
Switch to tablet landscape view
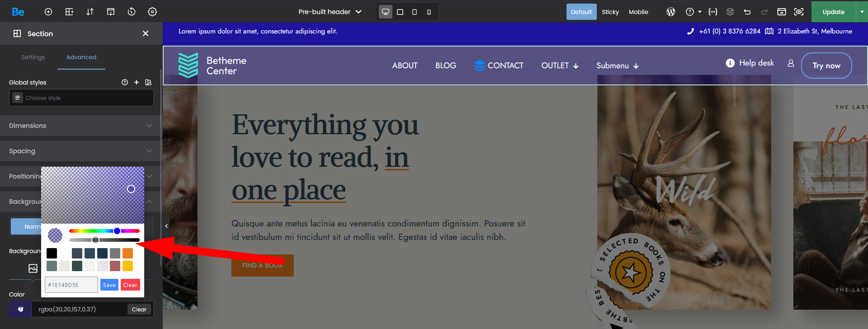coord(400,12)
